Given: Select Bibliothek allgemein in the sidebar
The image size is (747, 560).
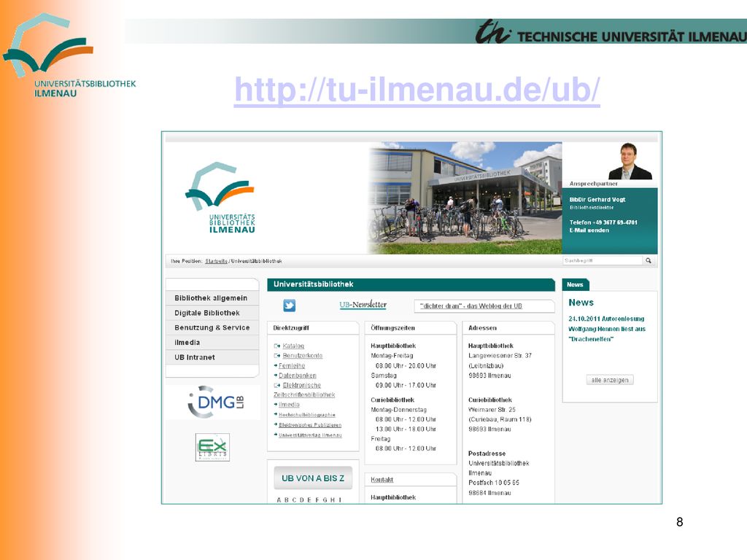Looking at the screenshot, I should (212, 298).
